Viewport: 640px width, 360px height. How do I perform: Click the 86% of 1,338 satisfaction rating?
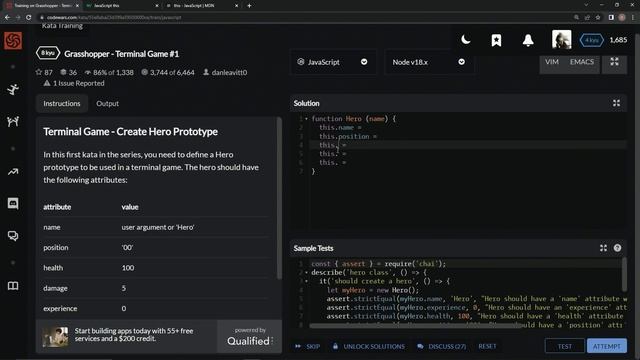tap(109, 72)
